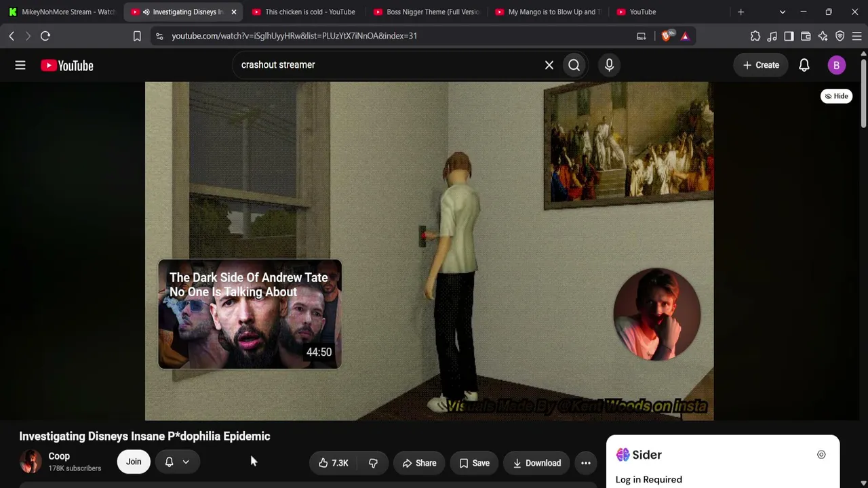
Task: Mute the tab via its speaker icon
Action: (146, 12)
